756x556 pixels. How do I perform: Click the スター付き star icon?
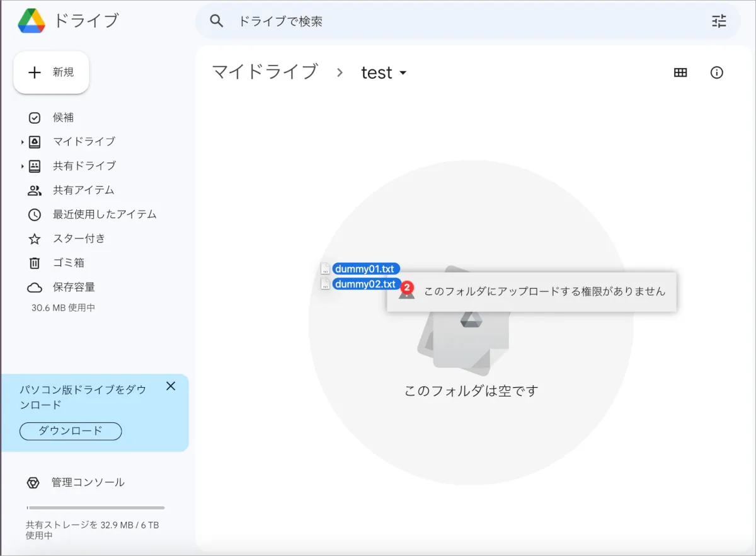(35, 239)
